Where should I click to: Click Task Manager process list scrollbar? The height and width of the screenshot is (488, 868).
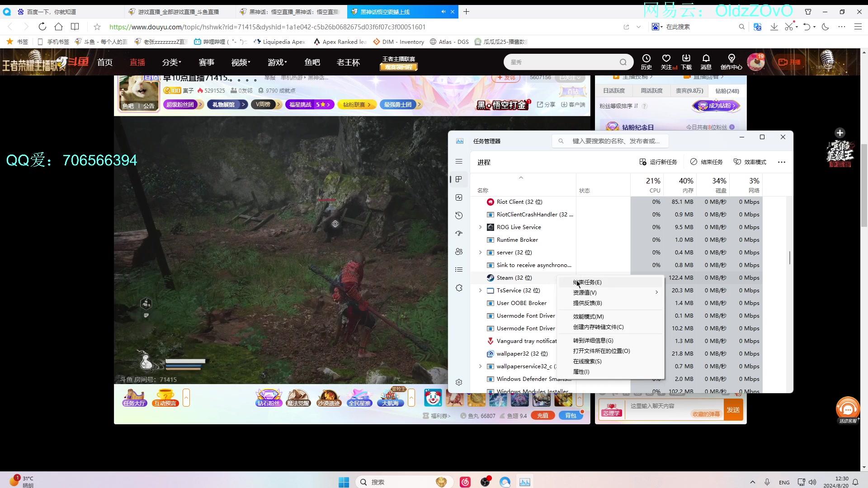tap(790, 258)
